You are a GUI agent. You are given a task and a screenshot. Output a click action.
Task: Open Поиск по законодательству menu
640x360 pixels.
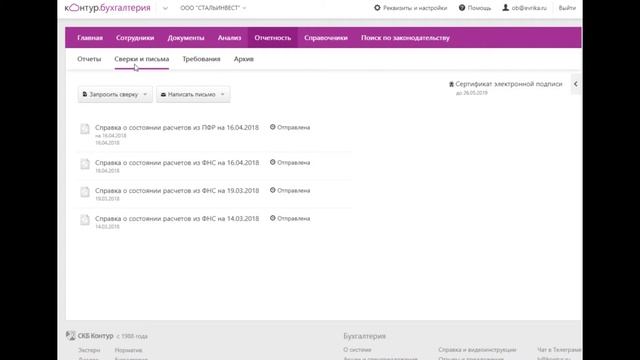click(x=405, y=38)
